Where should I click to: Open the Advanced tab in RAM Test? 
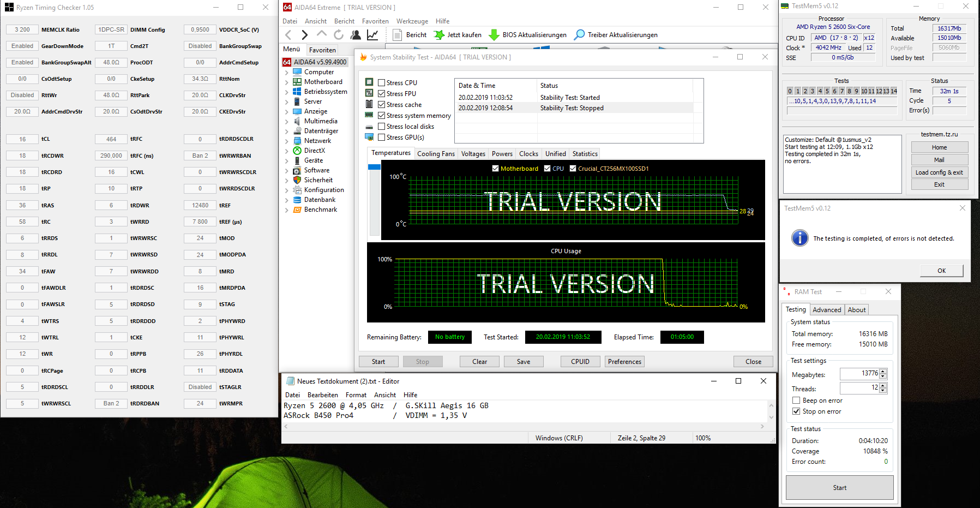coord(827,310)
